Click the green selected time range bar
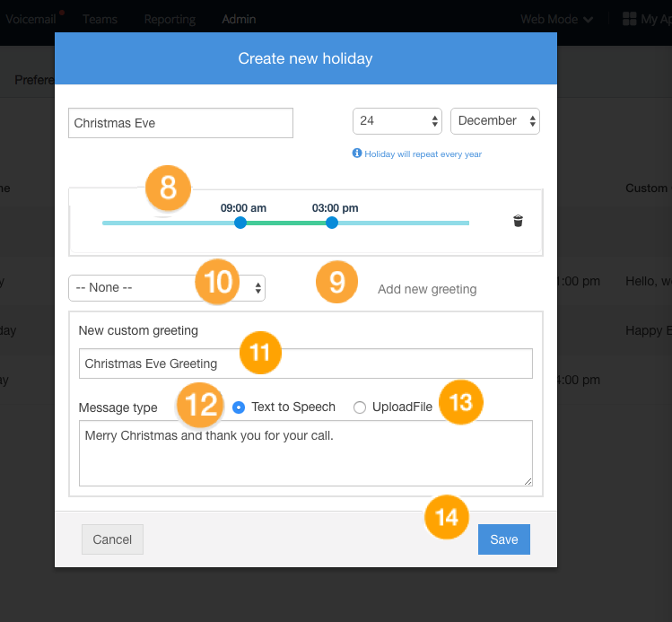 [x=286, y=223]
